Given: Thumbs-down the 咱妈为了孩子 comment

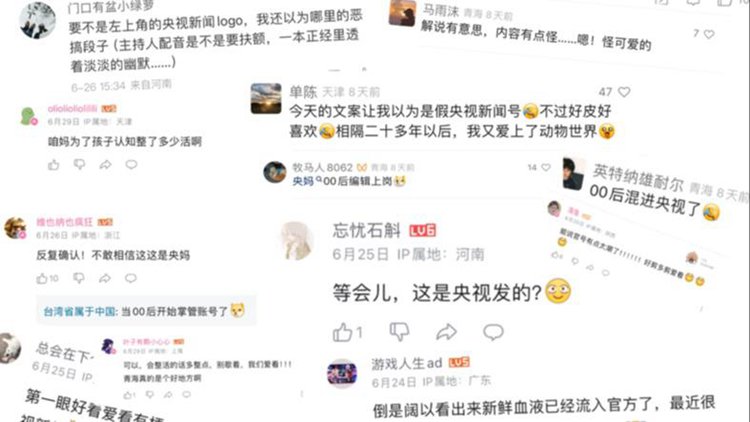Looking at the screenshot, I should pyautogui.click(x=79, y=165).
